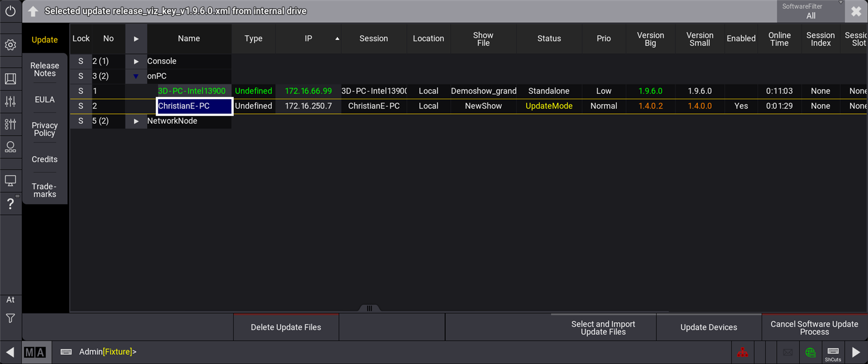868x364 pixels.
Task: Click the green globe server icon
Action: click(x=810, y=352)
